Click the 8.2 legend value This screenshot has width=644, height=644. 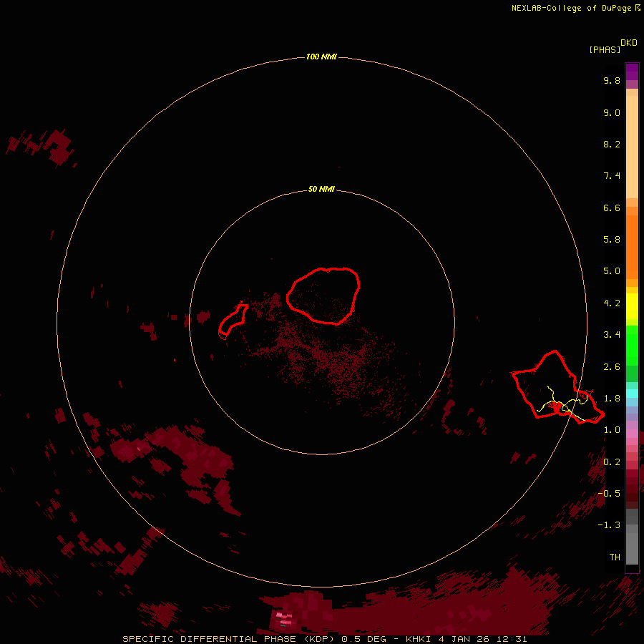click(612, 144)
